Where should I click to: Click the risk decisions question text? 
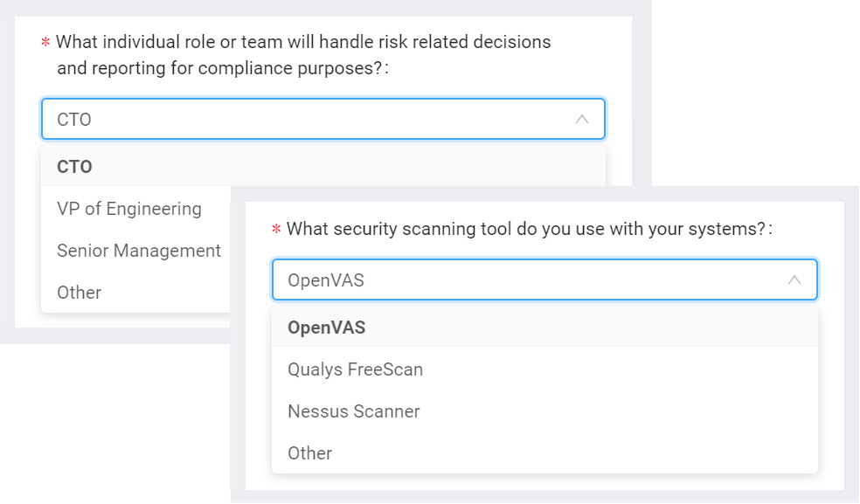coord(302,42)
